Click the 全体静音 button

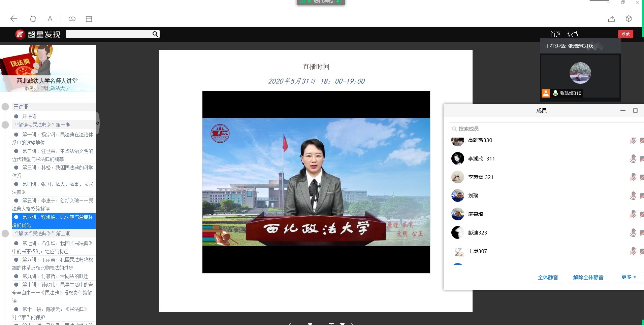[x=548, y=277]
